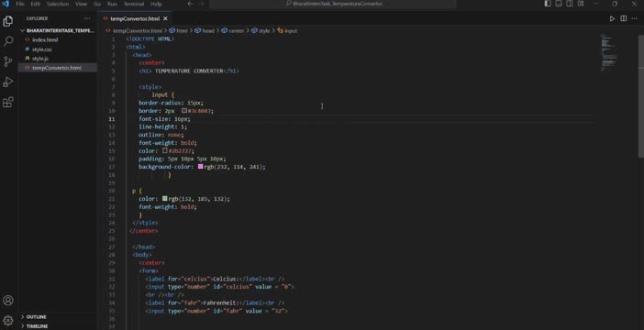
Task: Open the Manage gear icon
Action: pos(8,320)
